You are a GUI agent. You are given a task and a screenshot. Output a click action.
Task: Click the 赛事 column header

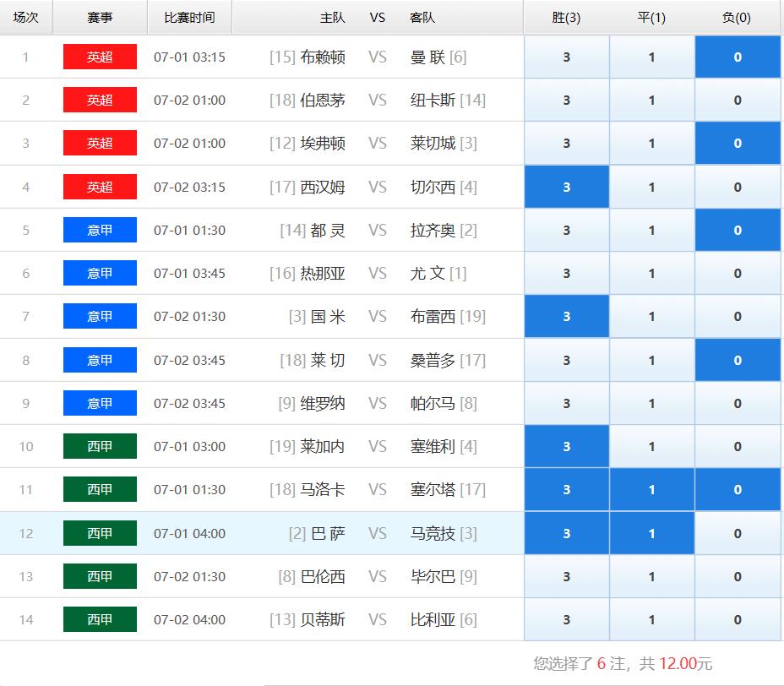coord(100,18)
